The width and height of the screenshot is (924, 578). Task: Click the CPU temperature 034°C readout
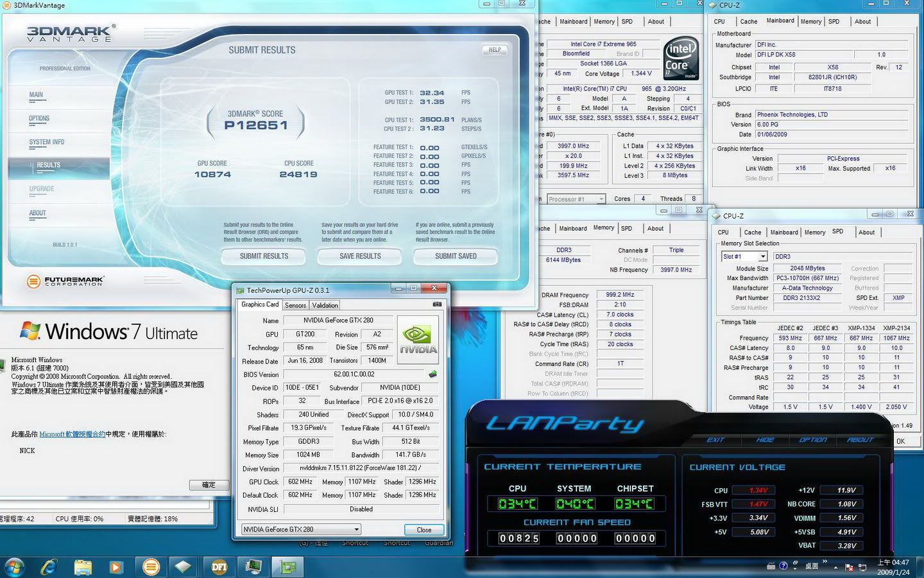pos(517,504)
